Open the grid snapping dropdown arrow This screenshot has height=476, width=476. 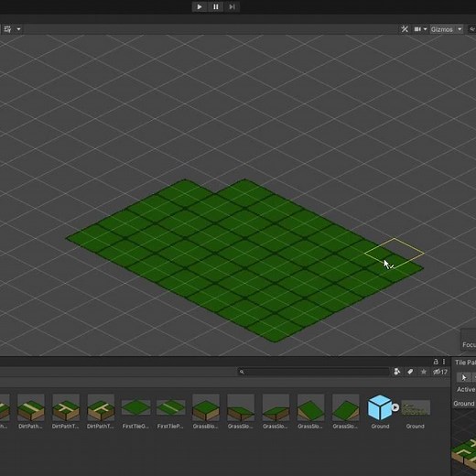click(18, 29)
